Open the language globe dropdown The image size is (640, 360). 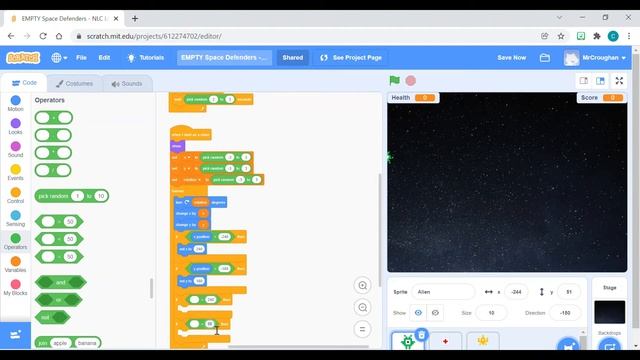[x=59, y=58]
